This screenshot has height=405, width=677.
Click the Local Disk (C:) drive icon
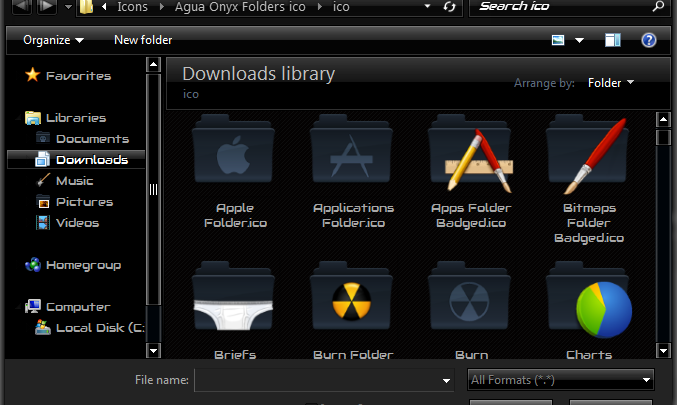(43, 327)
